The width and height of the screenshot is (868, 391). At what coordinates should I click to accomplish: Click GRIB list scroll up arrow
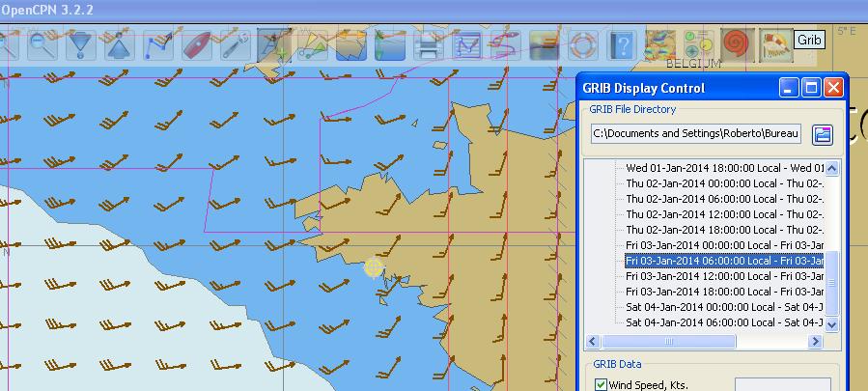(x=831, y=168)
